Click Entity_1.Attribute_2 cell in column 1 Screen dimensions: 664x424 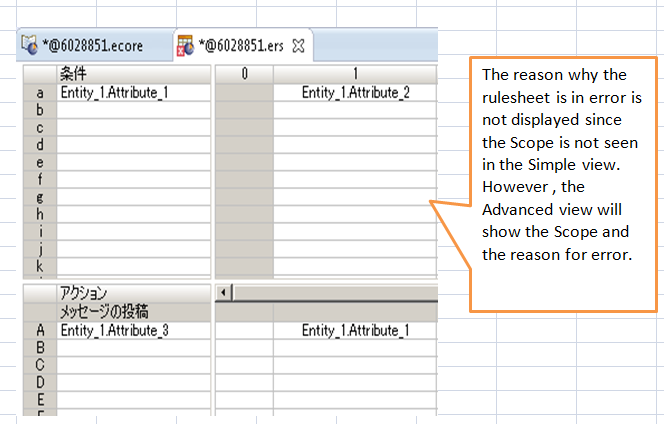(x=355, y=93)
